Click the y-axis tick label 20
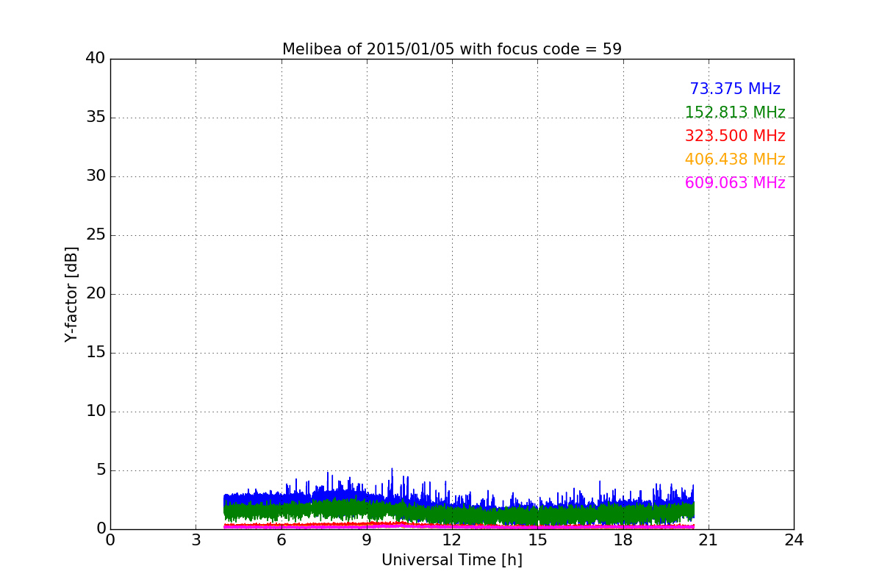This screenshot has height=588, width=882. [x=96, y=293]
